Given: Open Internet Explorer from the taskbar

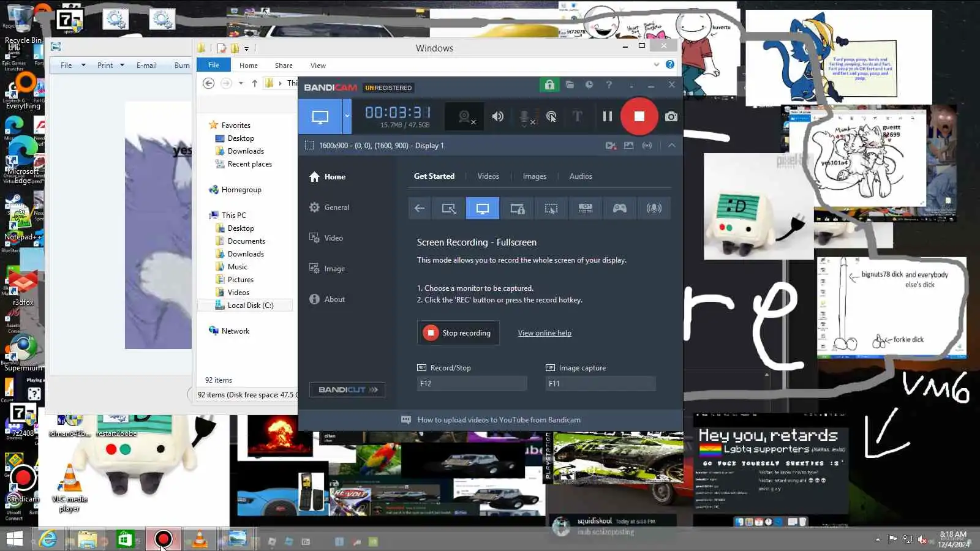Looking at the screenshot, I should (47, 539).
